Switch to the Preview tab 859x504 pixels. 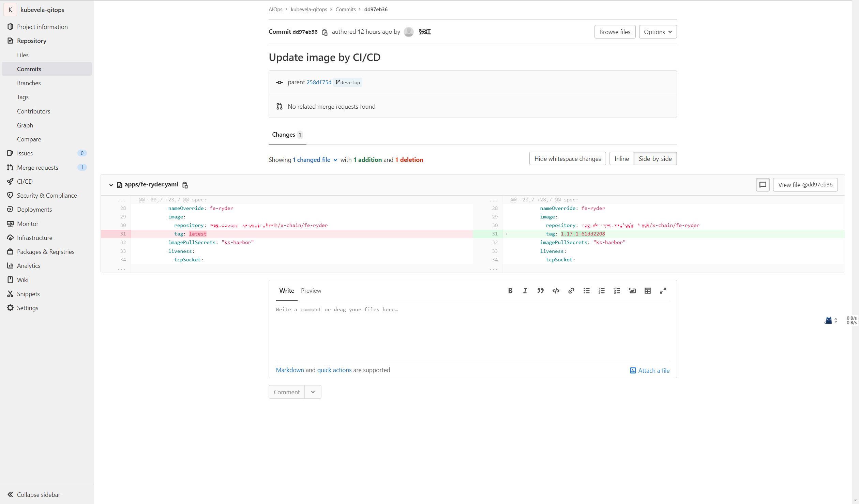coord(311,290)
